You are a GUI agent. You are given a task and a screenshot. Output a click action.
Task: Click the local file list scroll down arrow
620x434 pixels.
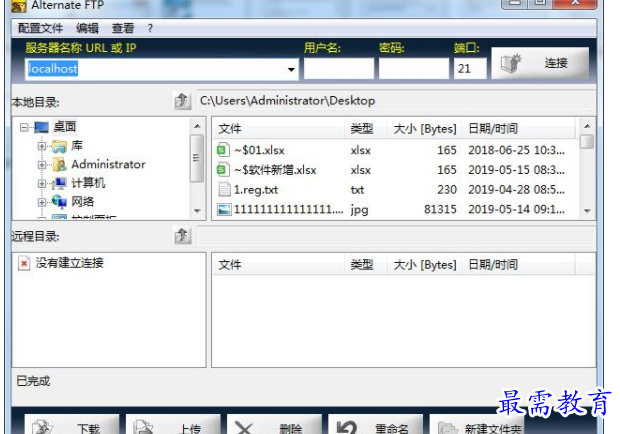[587, 211]
